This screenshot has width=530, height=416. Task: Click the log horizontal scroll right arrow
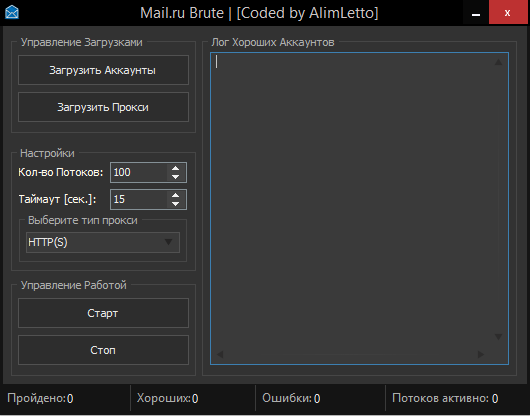[x=481, y=354]
